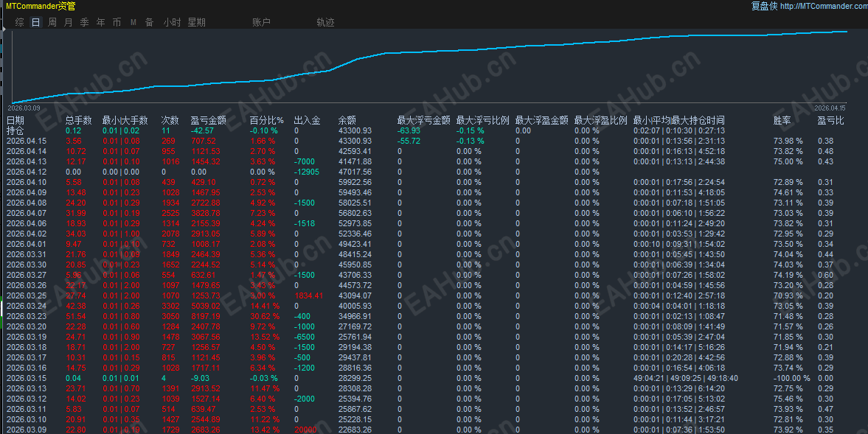Click the deposit value 20000

(x=305, y=430)
